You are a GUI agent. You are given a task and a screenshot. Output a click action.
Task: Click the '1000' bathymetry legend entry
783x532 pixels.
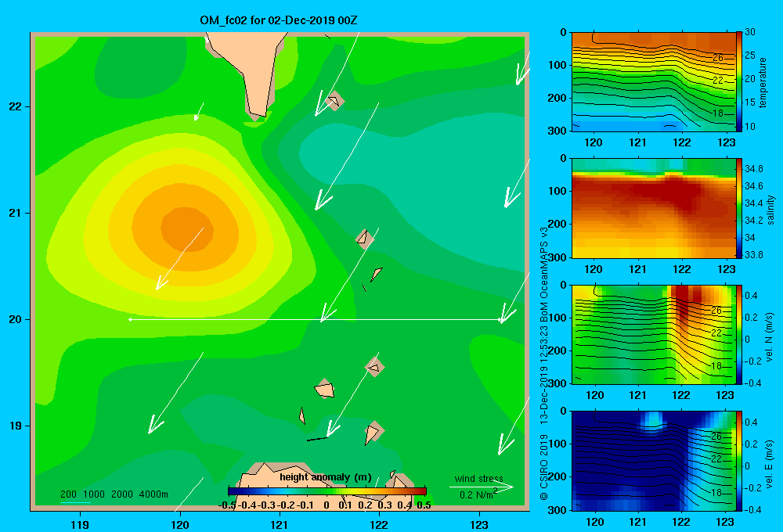(94, 494)
